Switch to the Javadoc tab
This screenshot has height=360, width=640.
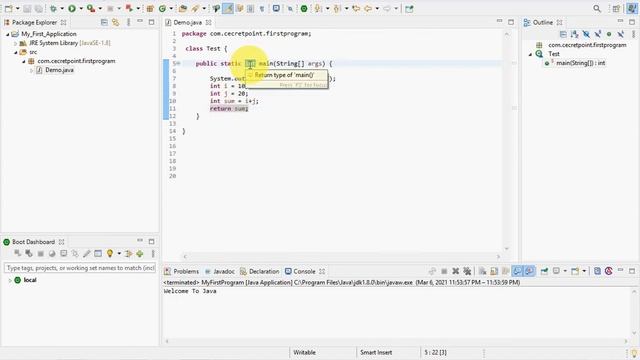coord(220,271)
